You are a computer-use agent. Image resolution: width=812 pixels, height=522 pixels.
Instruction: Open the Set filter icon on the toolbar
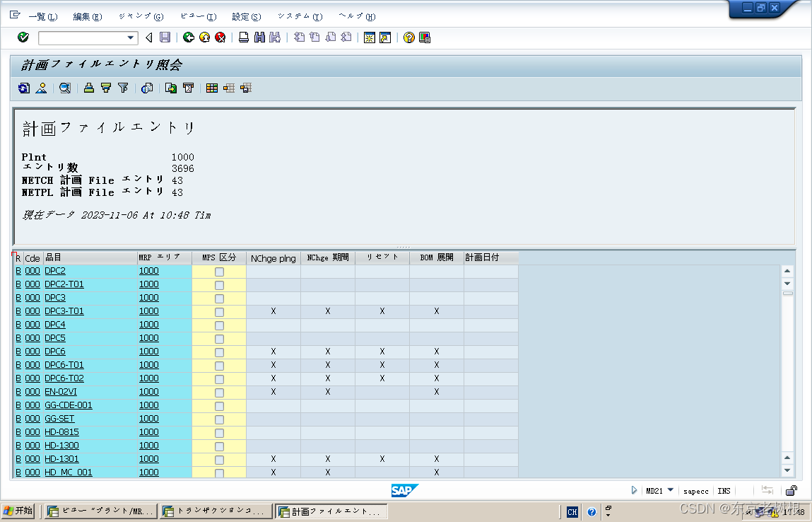coord(122,88)
